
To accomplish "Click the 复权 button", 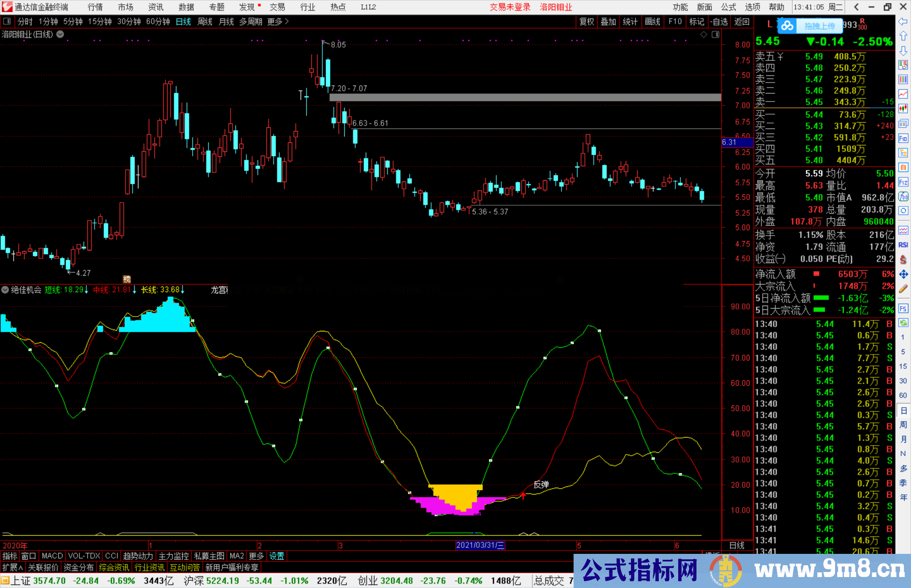I will pos(586,21).
